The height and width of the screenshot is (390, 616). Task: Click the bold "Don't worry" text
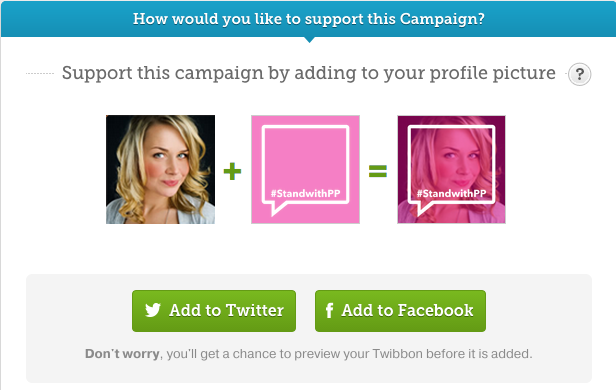(x=122, y=353)
